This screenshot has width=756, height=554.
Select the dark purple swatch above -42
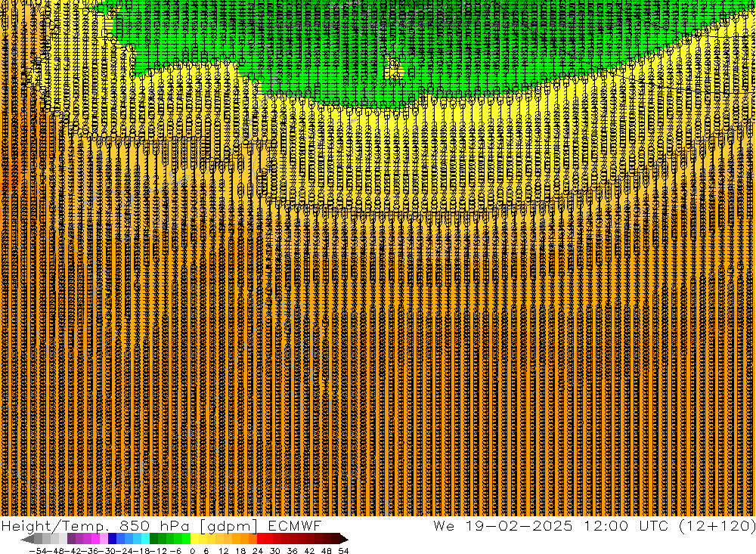click(71, 539)
